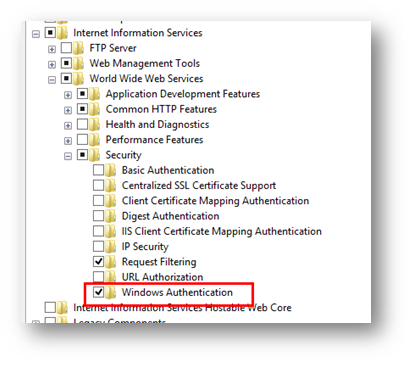This screenshot has width=413, height=365.
Task: Collapse the Security node
Action: 68,156
